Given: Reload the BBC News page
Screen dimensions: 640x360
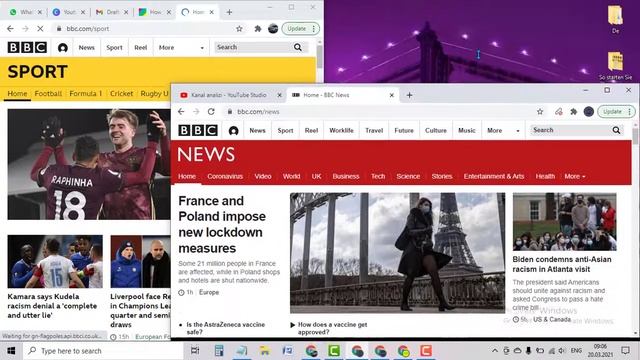Looking at the screenshot, I should point(211,111).
